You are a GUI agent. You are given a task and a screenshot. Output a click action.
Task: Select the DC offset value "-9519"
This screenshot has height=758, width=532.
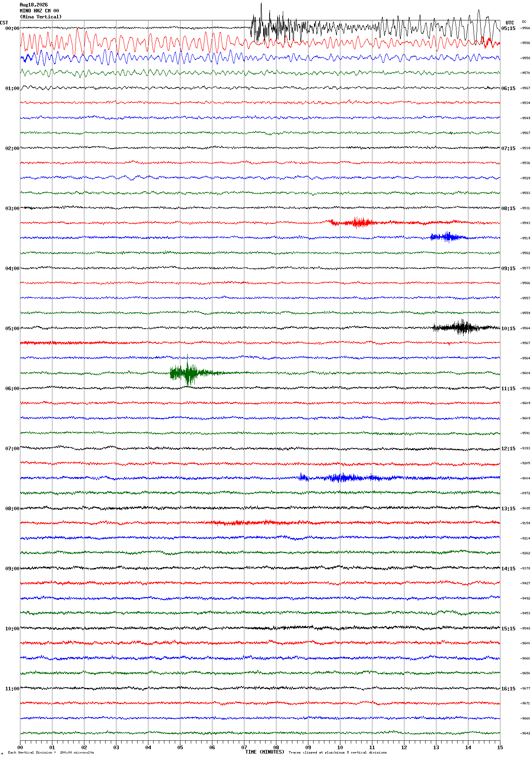[525, 239]
